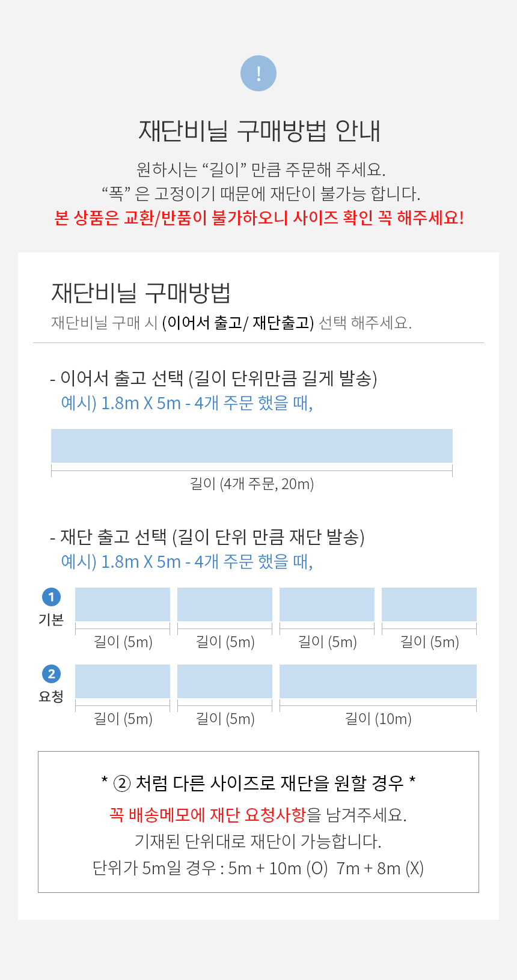This screenshot has width=517, height=980.
Task: Select the long 20m blue length bar
Action: [251, 446]
